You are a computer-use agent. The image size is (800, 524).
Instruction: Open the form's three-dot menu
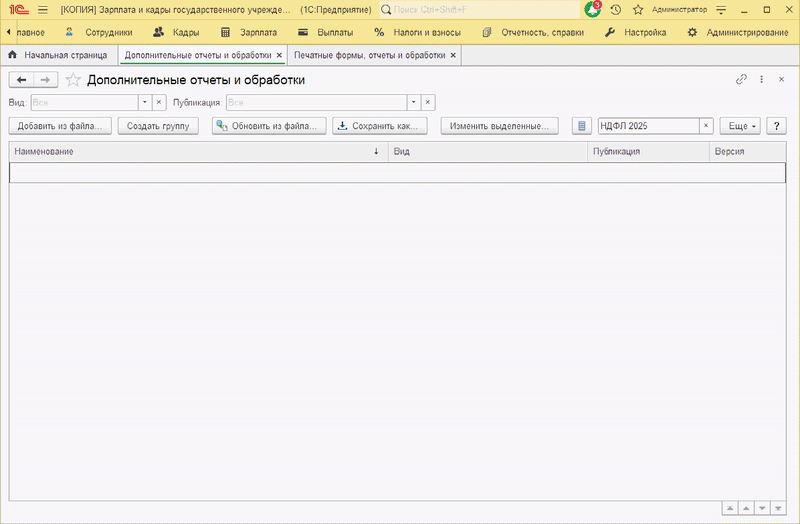[x=761, y=80]
